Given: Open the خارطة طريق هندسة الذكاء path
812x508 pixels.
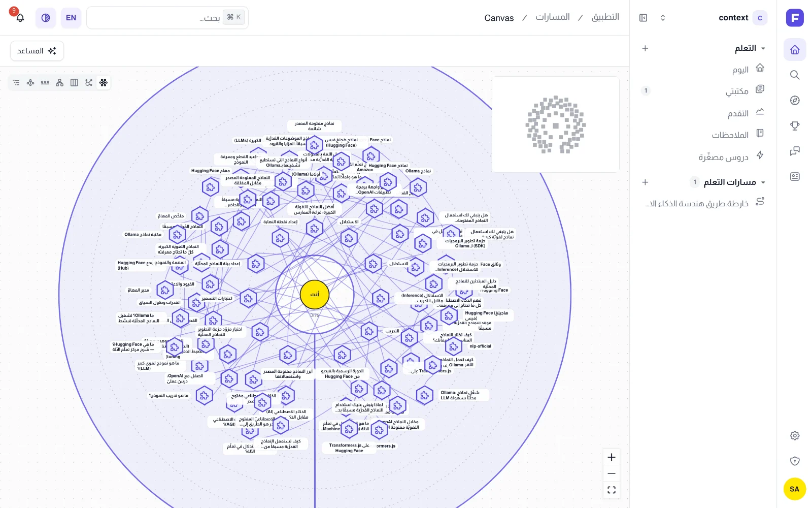Looking at the screenshot, I should click(x=703, y=203).
